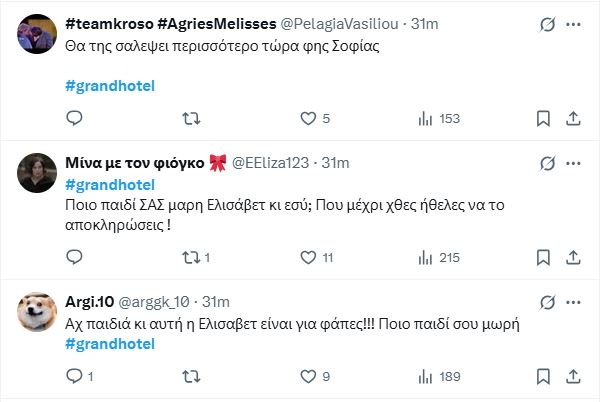The image size is (612, 402).
Task: Bookmark the tweet by PelagiaVasiliou
Action: [x=541, y=118]
